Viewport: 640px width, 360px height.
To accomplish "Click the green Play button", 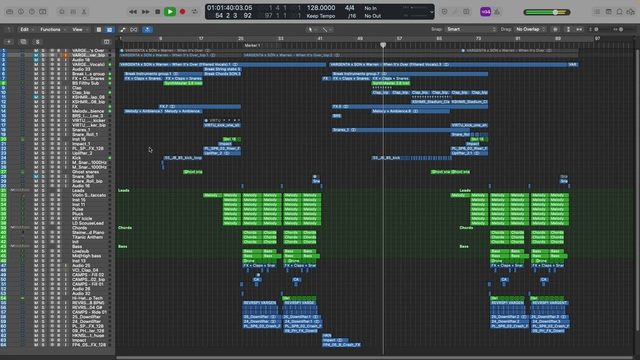I will point(170,12).
